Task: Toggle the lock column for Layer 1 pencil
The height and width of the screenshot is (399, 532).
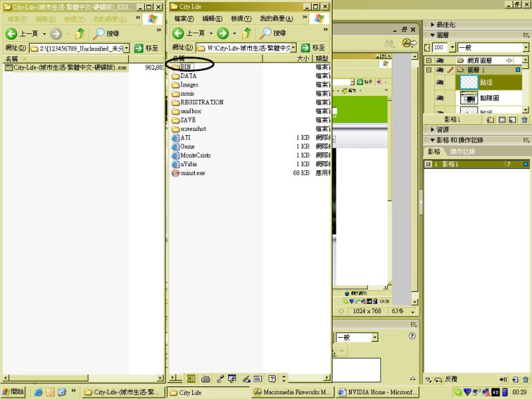Action: point(450,70)
